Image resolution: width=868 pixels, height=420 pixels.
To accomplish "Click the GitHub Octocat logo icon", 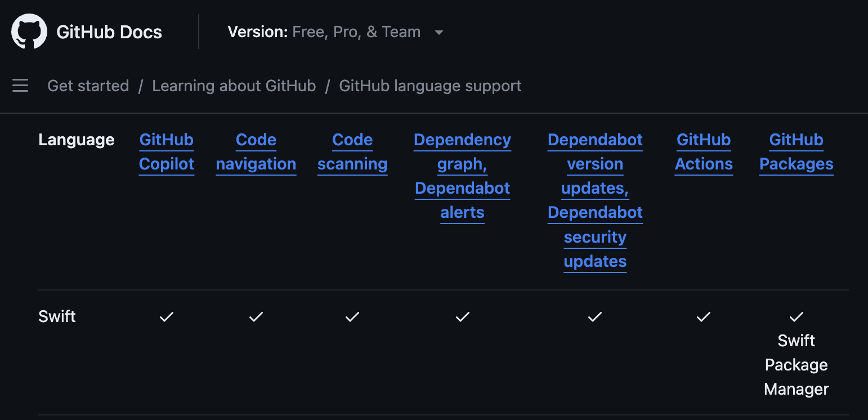I will (x=29, y=32).
